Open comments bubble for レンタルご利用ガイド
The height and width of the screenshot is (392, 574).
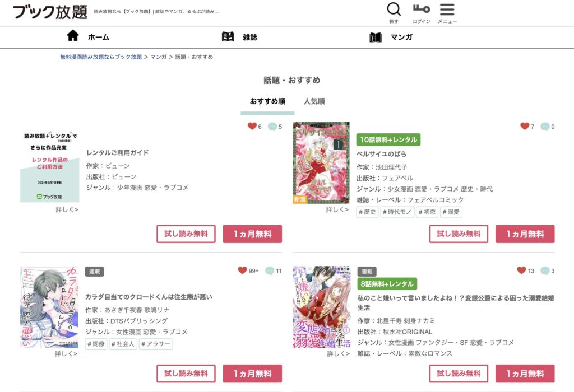(x=272, y=127)
